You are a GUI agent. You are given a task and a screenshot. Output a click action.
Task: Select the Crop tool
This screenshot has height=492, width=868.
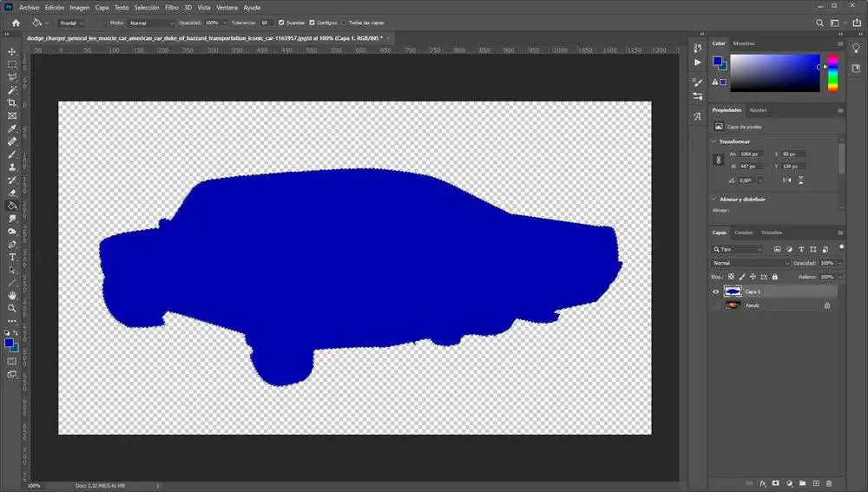(x=12, y=102)
